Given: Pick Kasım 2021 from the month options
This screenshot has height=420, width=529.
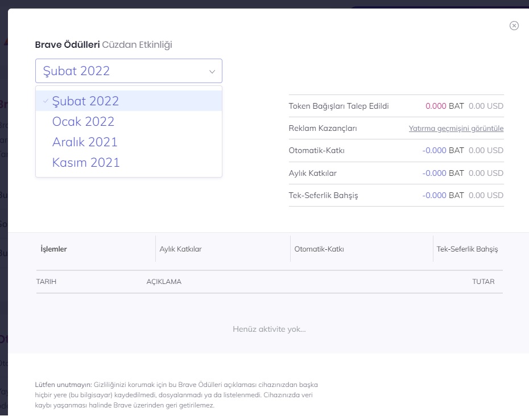Looking at the screenshot, I should point(86,163).
